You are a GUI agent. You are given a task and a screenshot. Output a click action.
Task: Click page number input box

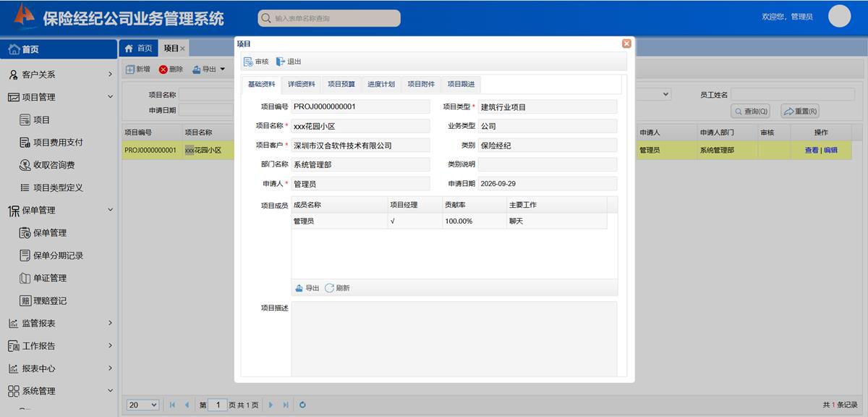218,405
